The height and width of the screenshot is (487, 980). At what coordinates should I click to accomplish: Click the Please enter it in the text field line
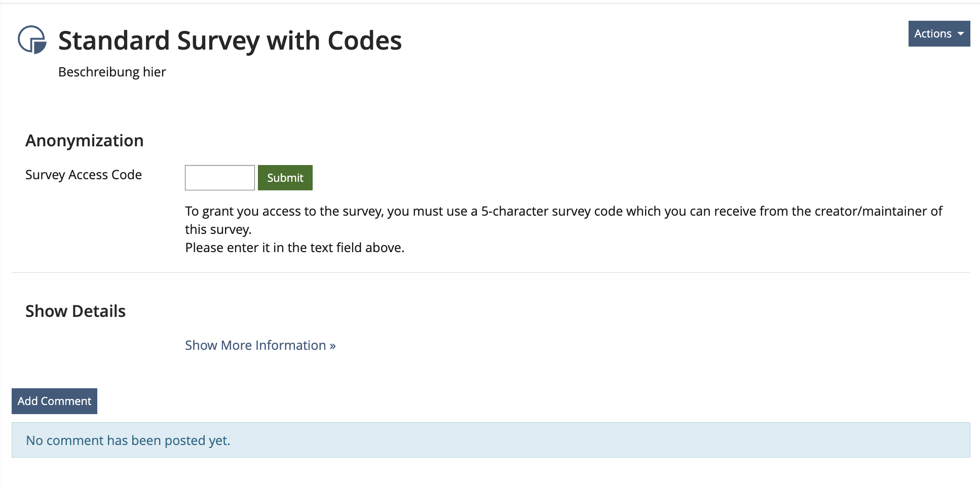(294, 248)
